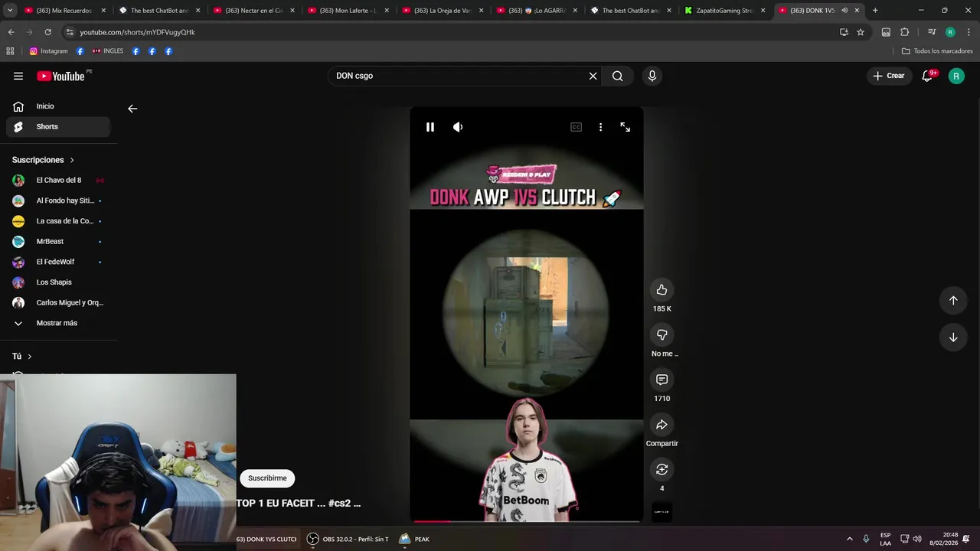Open the YouTube notifications bell
The width and height of the screenshot is (980, 551).
coord(927,76)
